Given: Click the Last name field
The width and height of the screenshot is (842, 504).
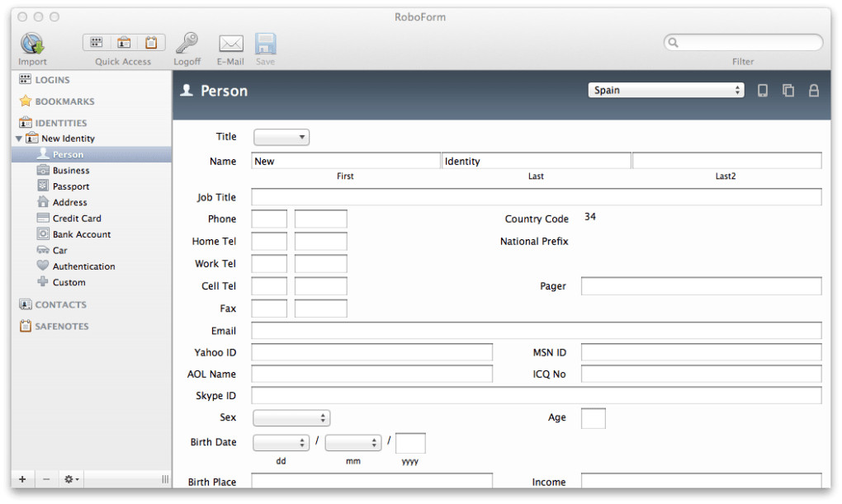Looking at the screenshot, I should tap(536, 161).
